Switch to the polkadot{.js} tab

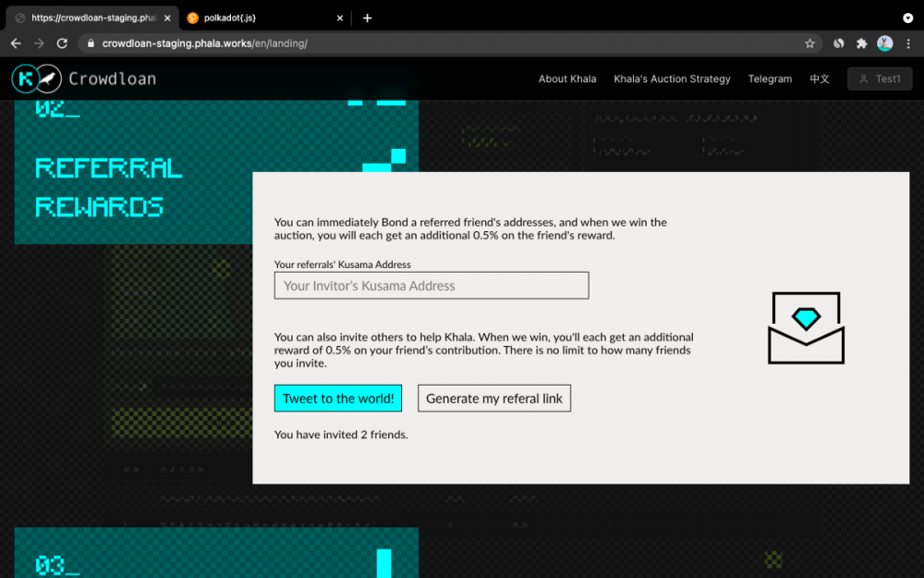263,18
